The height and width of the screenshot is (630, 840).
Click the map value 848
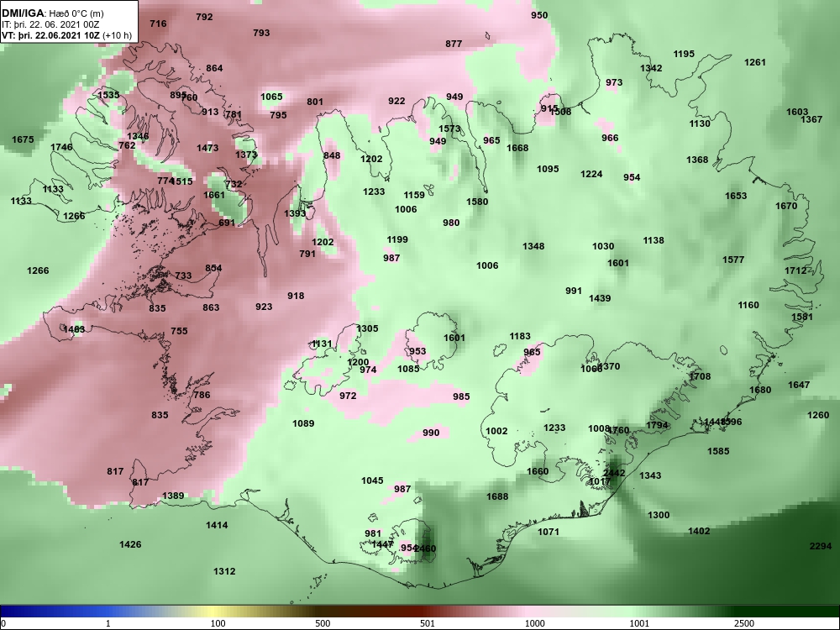tap(332, 156)
